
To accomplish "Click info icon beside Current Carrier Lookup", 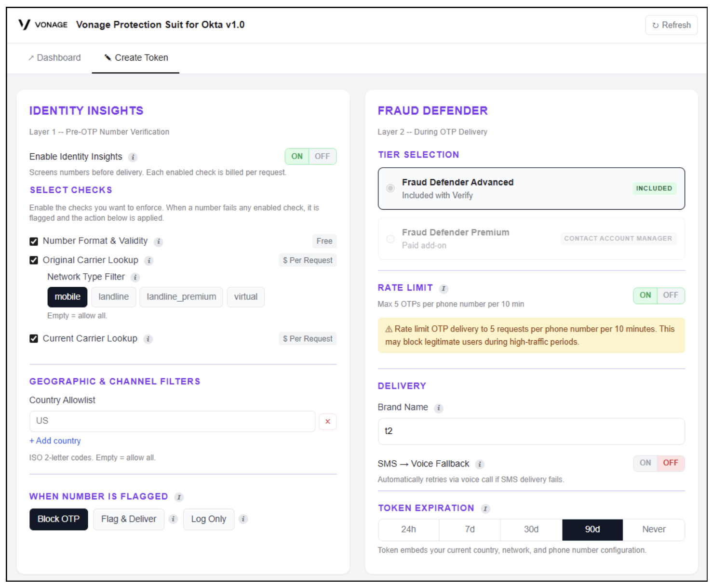I will pos(148,339).
